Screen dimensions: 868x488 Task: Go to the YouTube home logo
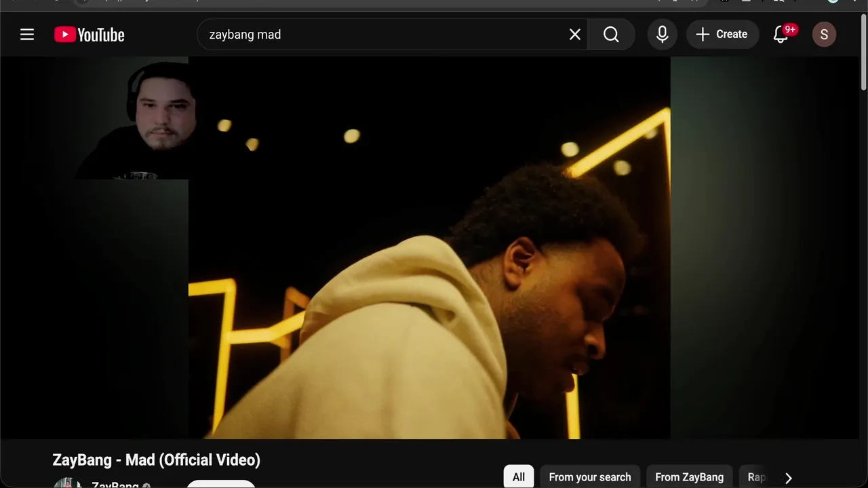coord(90,35)
